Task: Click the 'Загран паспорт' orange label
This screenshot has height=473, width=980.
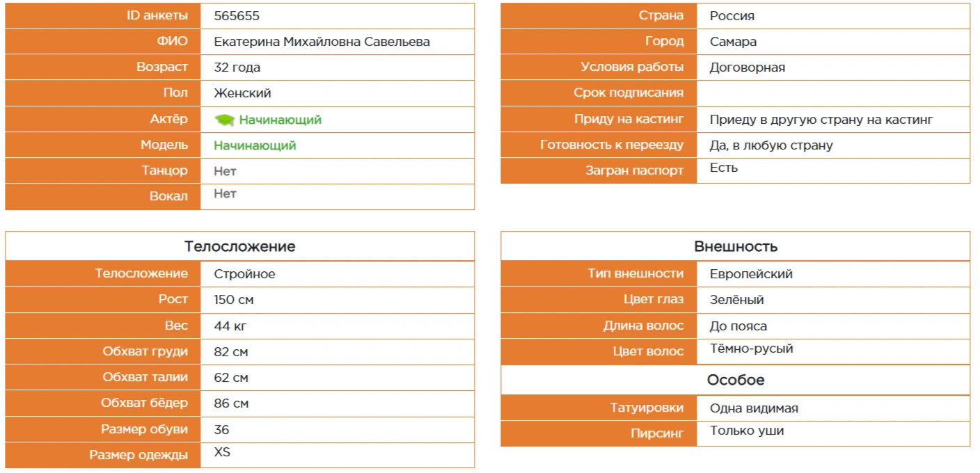Action: [x=634, y=170]
